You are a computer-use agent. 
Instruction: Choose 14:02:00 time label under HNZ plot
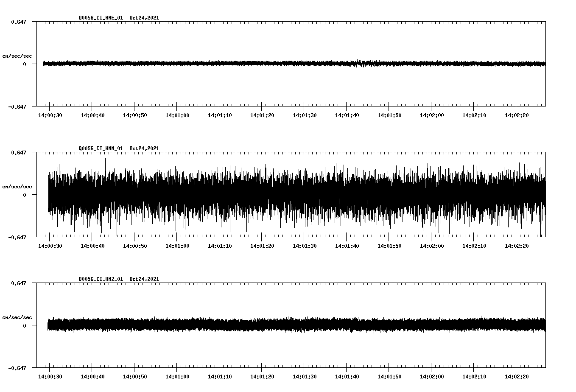[432, 377]
